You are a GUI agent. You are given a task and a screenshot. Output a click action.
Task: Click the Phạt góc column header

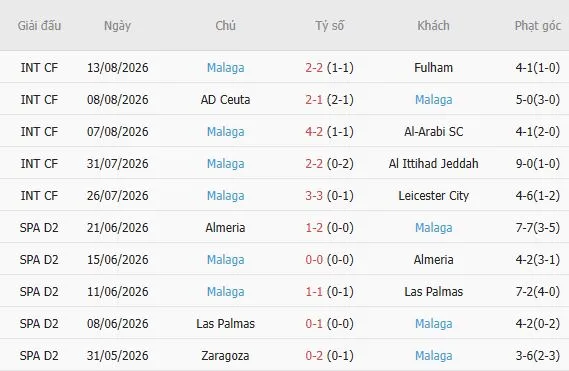coord(538,26)
